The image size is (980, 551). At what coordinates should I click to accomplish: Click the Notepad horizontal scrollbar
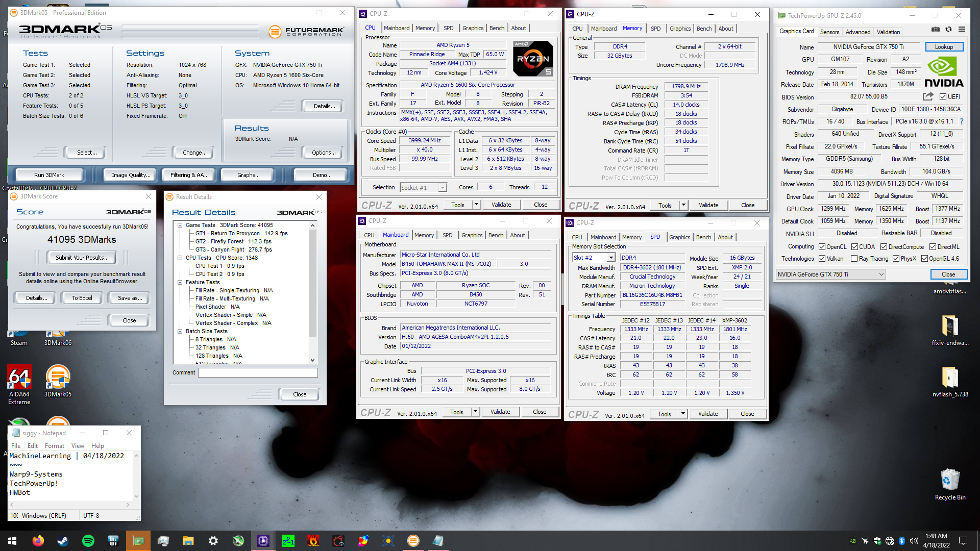point(70,505)
